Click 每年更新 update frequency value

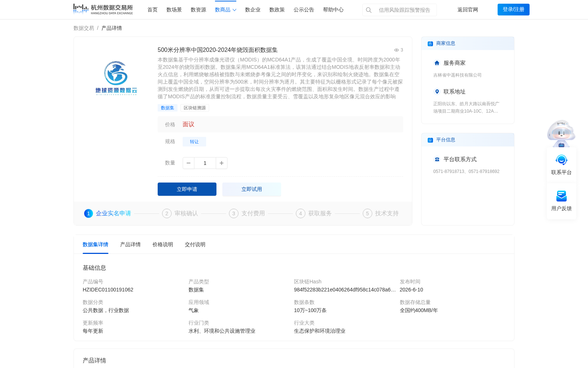tap(93, 331)
